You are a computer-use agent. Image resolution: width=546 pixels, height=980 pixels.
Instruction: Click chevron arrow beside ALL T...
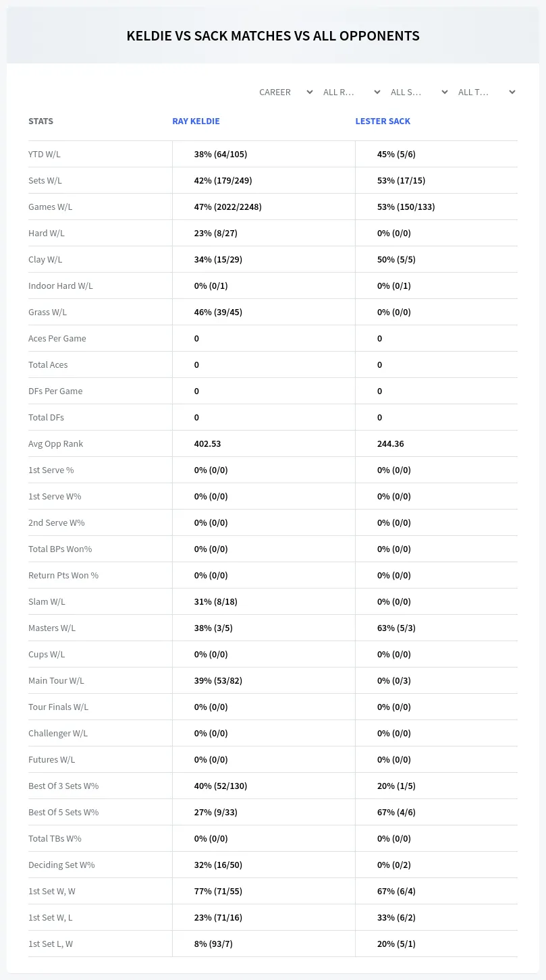(x=512, y=92)
